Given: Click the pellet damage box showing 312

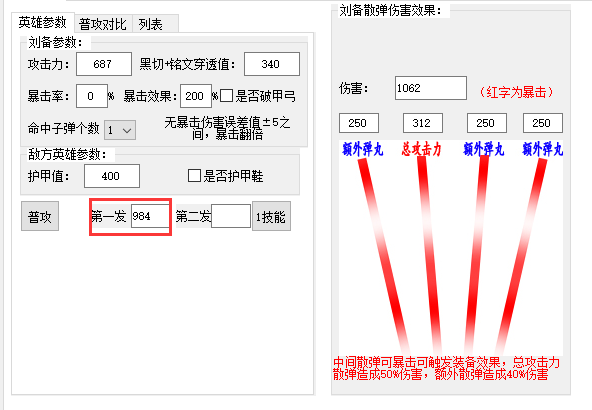Looking at the screenshot, I should click(423, 123).
